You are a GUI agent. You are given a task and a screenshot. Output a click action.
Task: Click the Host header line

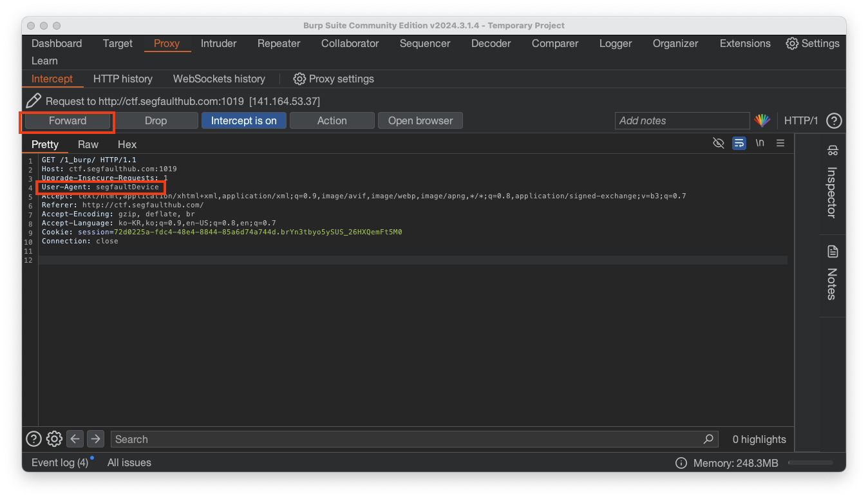click(x=109, y=169)
